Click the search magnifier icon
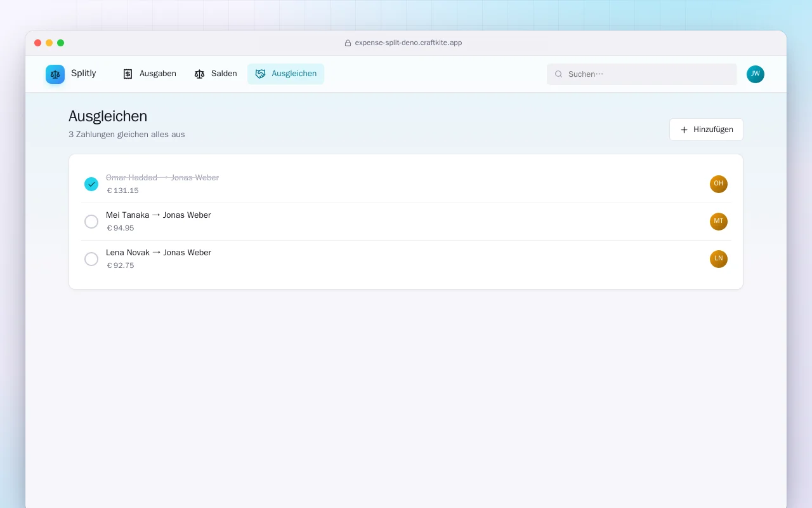This screenshot has height=508, width=812. (559, 74)
